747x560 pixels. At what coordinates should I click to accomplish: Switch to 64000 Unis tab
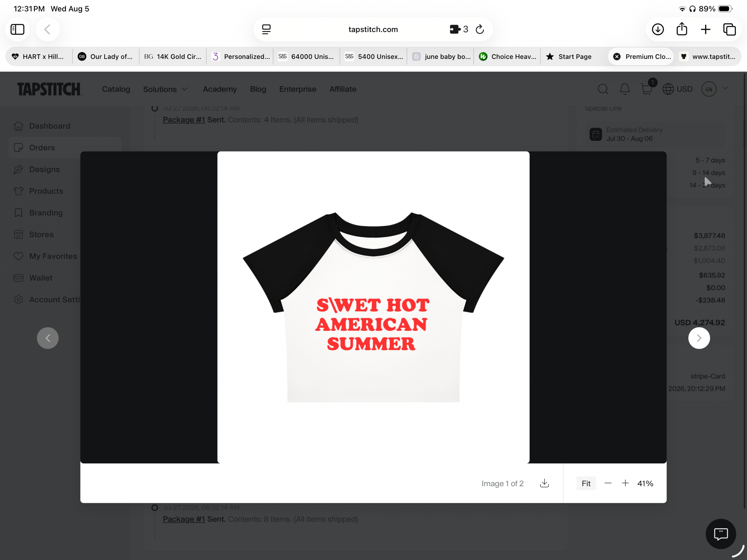coord(306,56)
